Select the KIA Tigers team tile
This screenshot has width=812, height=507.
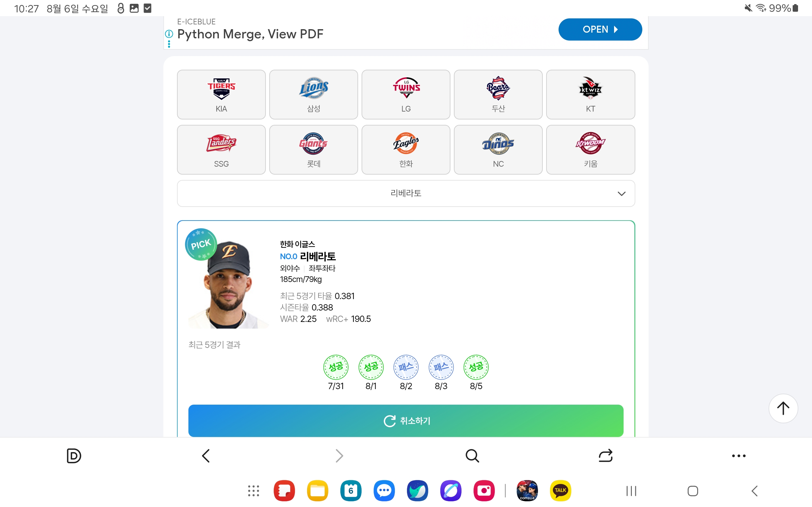(x=221, y=94)
